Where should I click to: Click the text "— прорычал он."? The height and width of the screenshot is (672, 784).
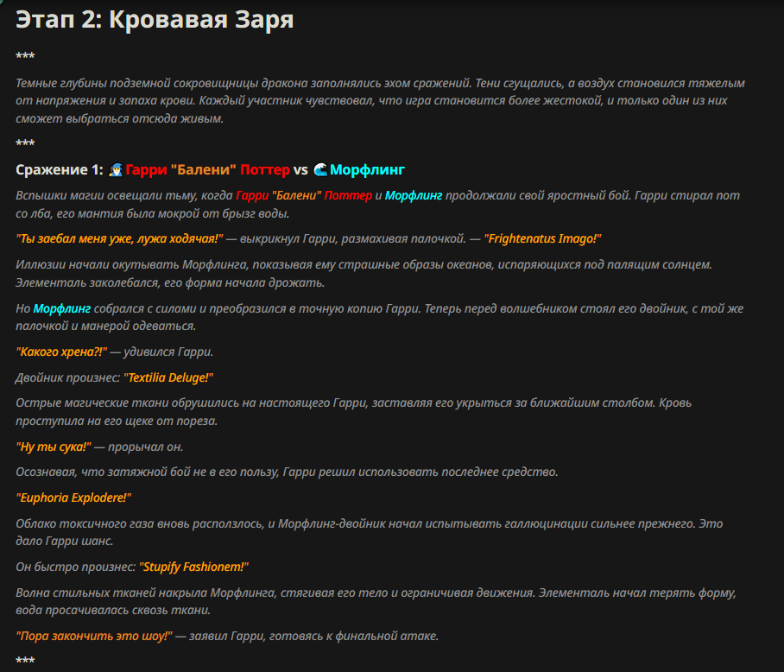tap(138, 447)
